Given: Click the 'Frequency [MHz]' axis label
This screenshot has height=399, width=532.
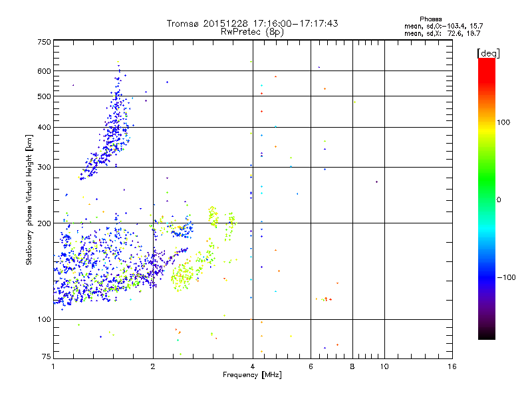Looking at the screenshot, I should 252,375.
